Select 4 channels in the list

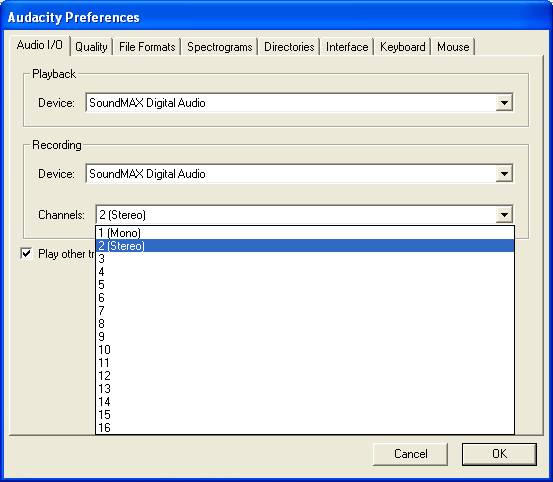click(305, 272)
